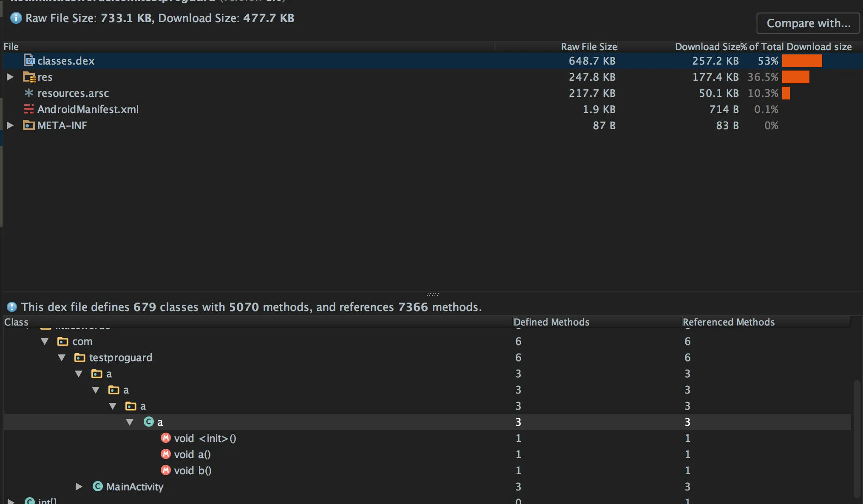The image size is (863, 504).
Task: Sort by Defined Methods column header
Action: pos(551,322)
